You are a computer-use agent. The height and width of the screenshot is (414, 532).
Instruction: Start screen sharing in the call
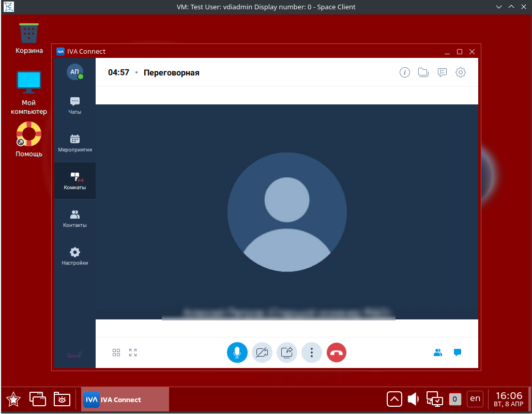pyautogui.click(x=286, y=352)
